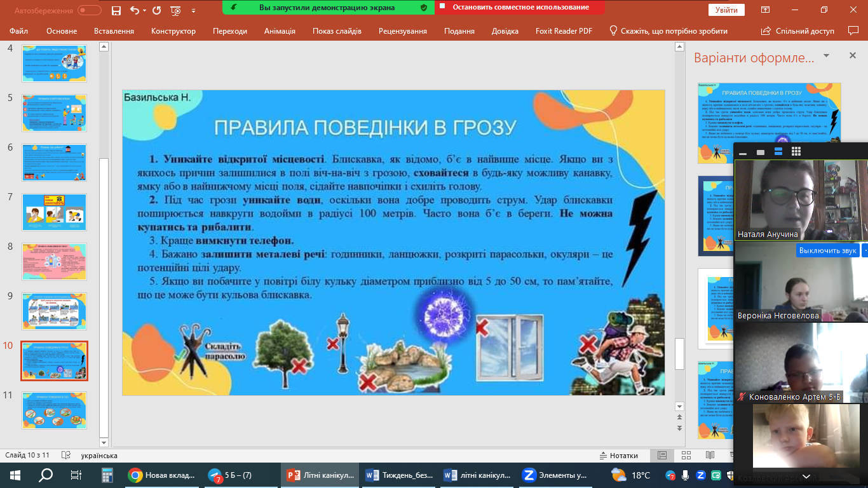
Task: Open Calculator from the taskbar
Action: [x=107, y=475]
